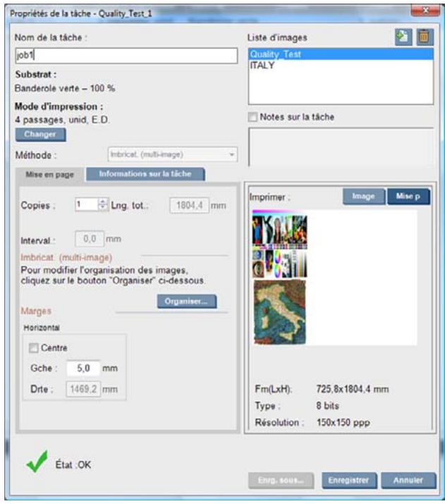Check the Centre horizontal margin checkbox
Viewport: 445px width, 504px height.
pyautogui.click(x=33, y=348)
